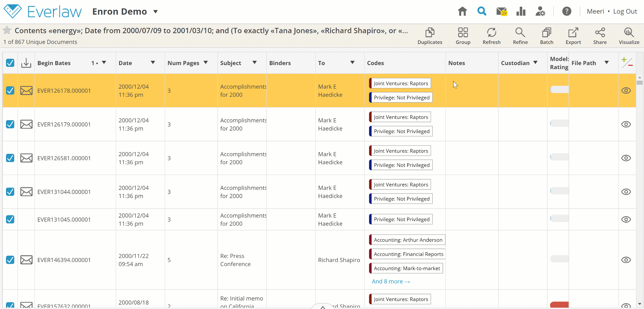Click the eye preview for EVER126581.000001

pyautogui.click(x=626, y=158)
